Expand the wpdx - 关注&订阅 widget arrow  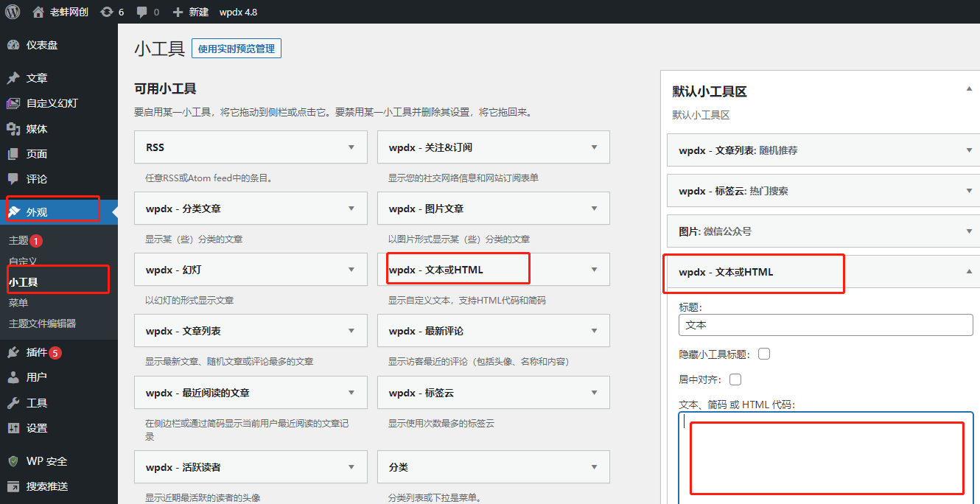click(594, 147)
